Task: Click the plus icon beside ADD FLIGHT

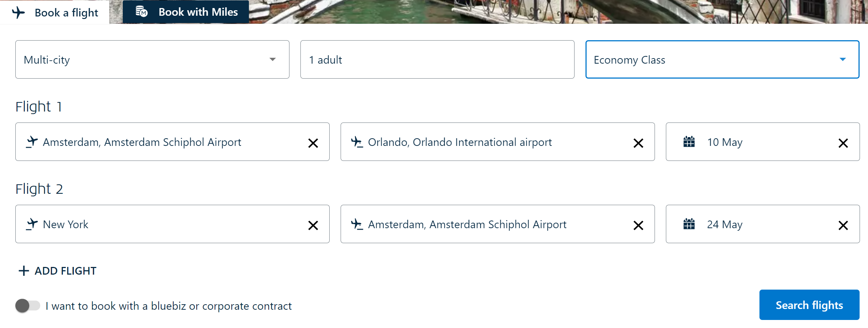Action: point(24,271)
